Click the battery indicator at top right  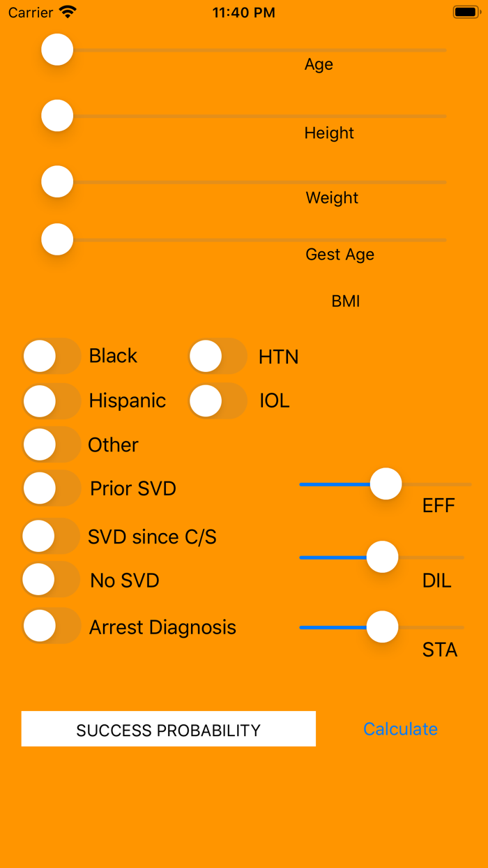466,11
